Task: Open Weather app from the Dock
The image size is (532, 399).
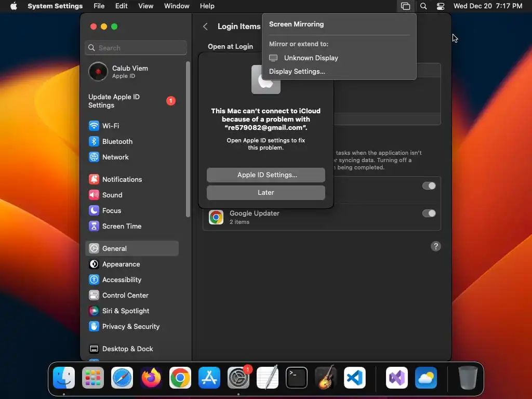Action: tap(426, 378)
